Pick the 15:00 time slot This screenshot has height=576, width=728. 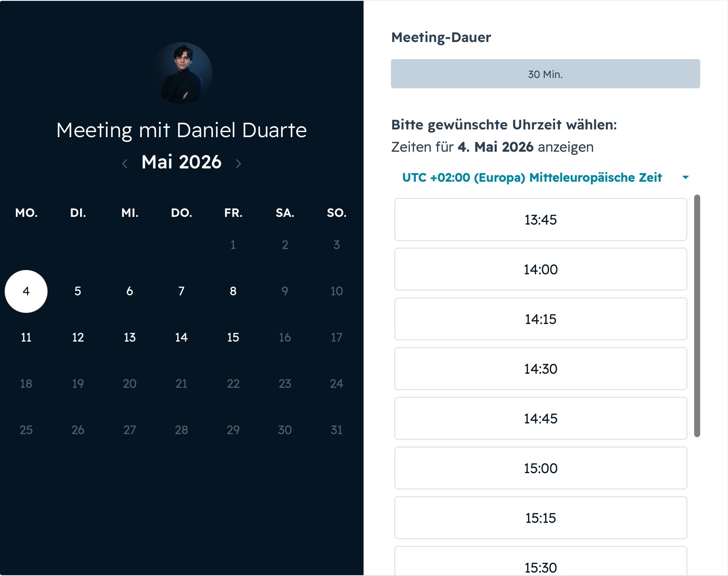pyautogui.click(x=540, y=468)
